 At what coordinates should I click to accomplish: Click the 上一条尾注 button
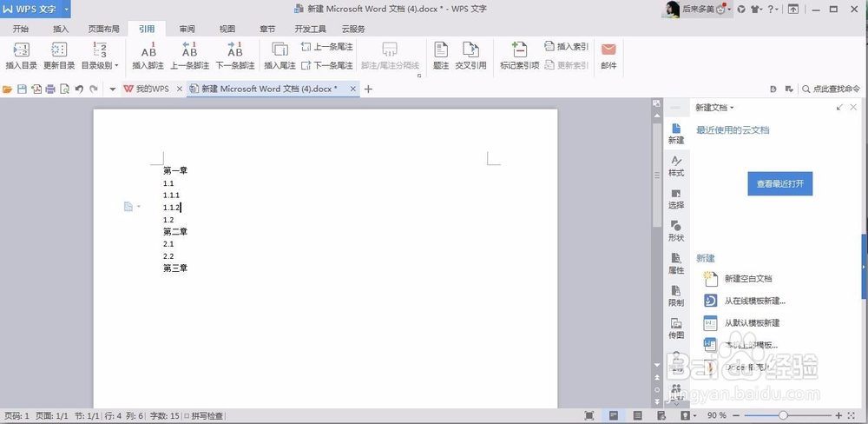point(326,47)
